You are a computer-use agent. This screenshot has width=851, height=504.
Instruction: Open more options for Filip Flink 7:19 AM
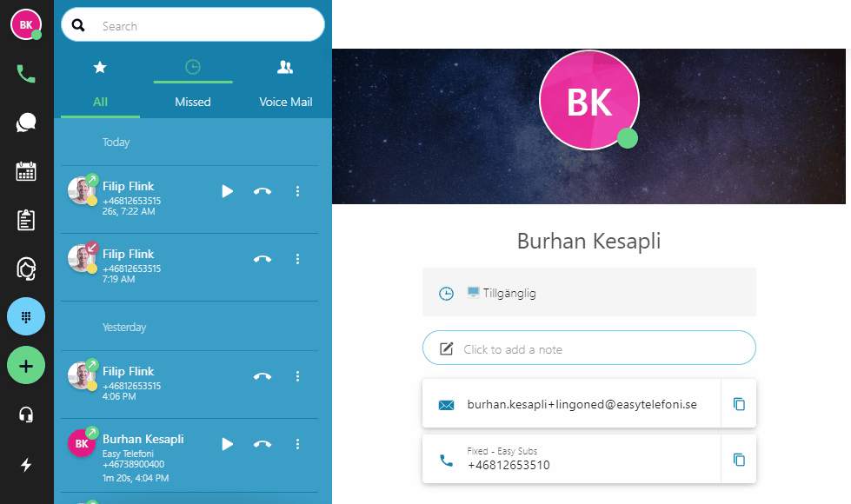tap(297, 259)
